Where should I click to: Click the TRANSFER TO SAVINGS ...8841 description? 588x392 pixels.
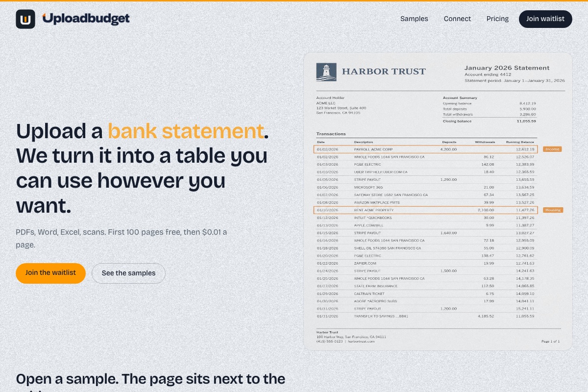pos(381,316)
